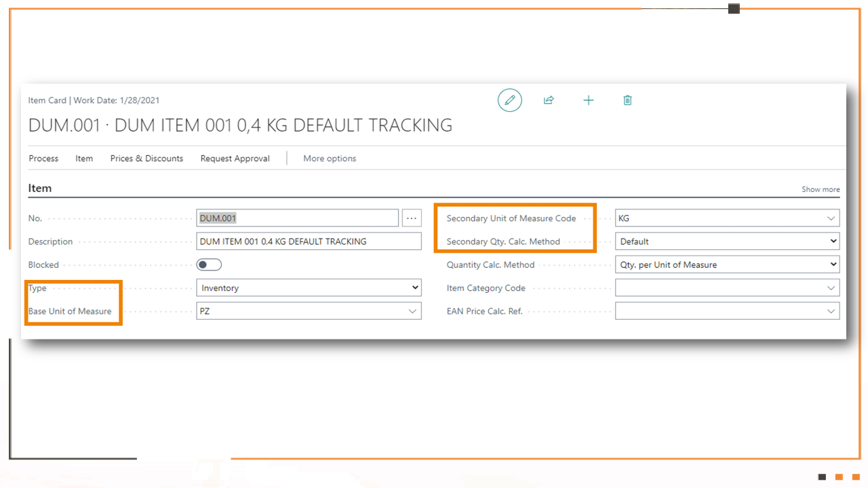Click the share icon in header
This screenshot has width=868, height=488.
click(x=549, y=100)
